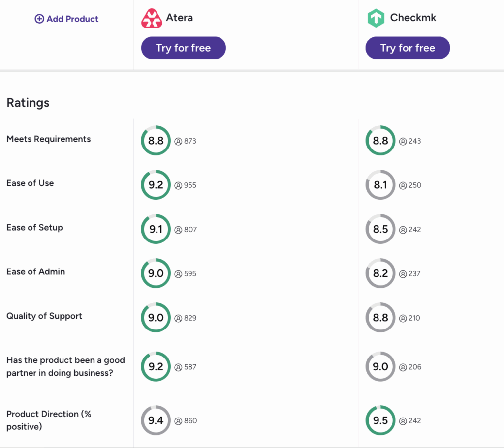Open the Checkmk product name link

(413, 18)
